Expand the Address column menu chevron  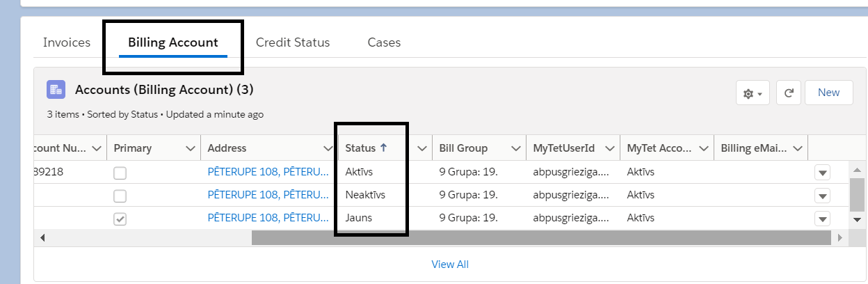pos(328,148)
